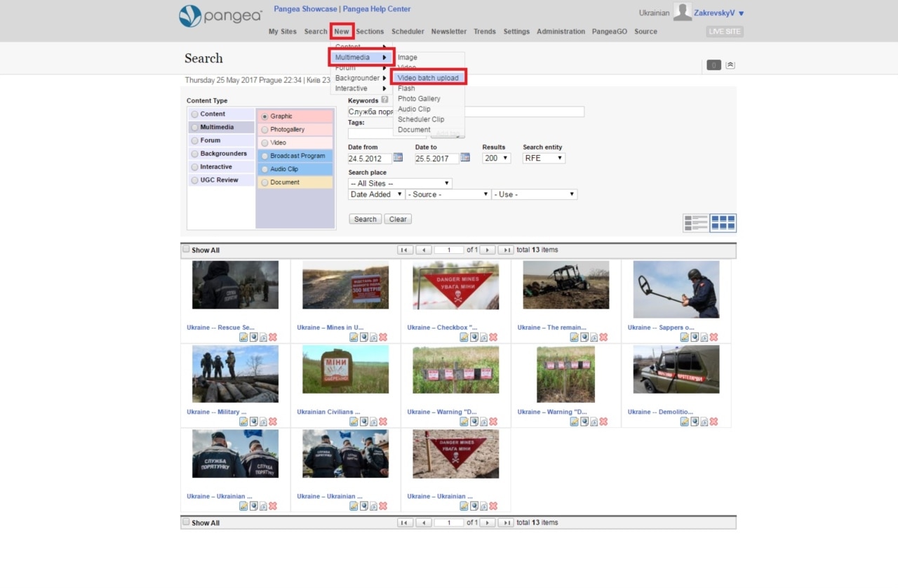898x588 pixels.
Task: Click the Clear button
Action: tap(398, 219)
